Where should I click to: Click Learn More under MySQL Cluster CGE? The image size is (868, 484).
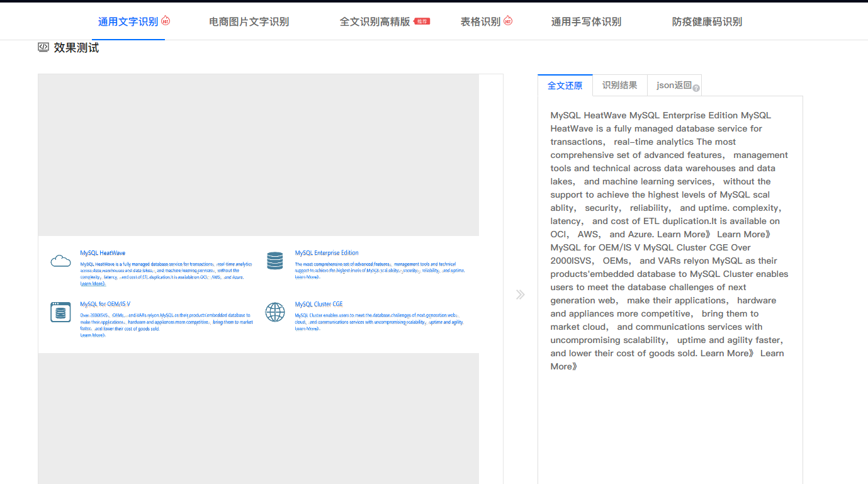pyautogui.click(x=307, y=329)
